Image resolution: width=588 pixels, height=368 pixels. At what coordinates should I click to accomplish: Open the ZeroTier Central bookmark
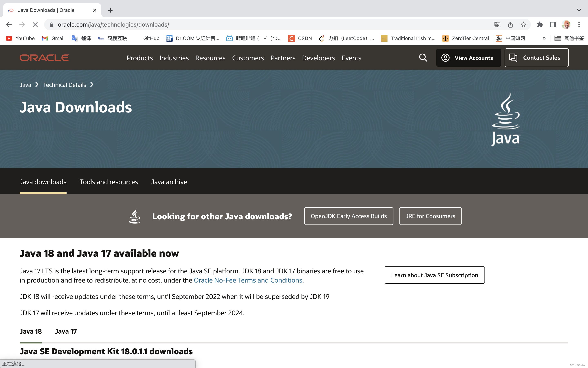tap(465, 38)
